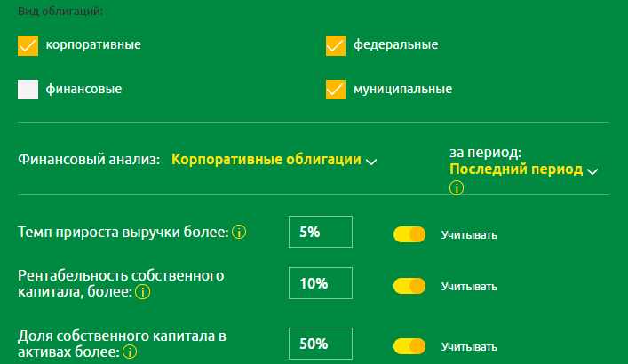Image resolution: width=628 pixels, height=364 pixels.
Task: Click chevron arrow beside Последний период
Action: tap(593, 170)
